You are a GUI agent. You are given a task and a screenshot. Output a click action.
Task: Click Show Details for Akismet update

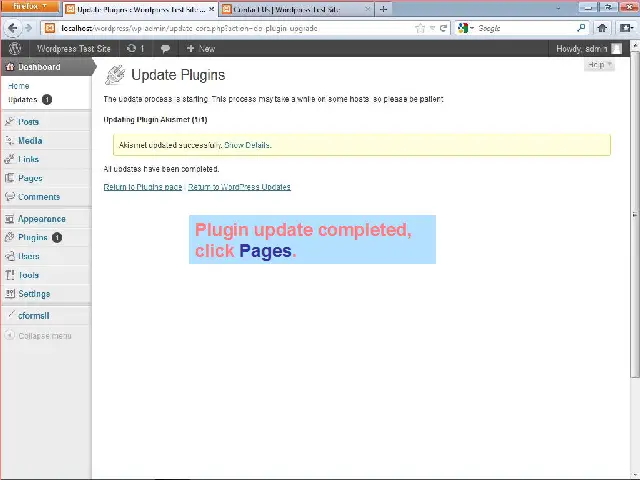coord(247,145)
